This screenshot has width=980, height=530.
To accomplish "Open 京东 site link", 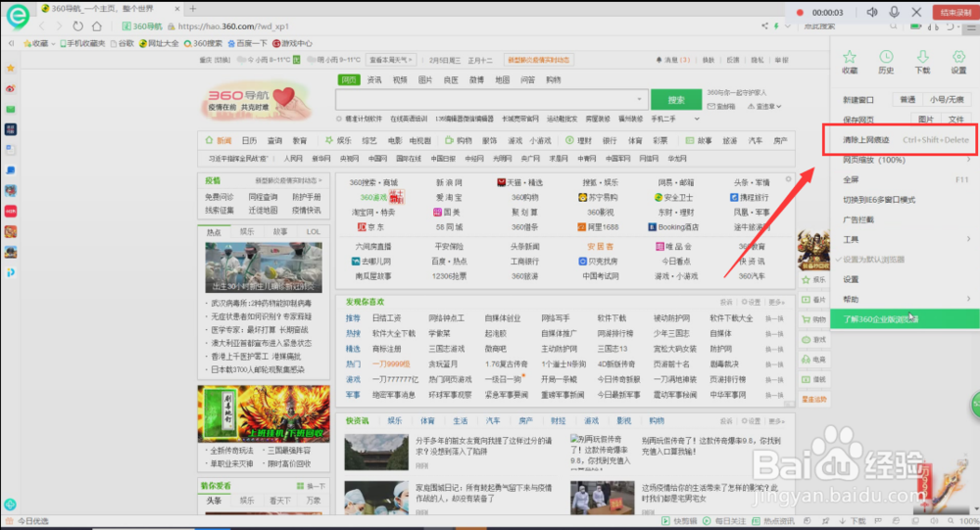I will point(371,227).
